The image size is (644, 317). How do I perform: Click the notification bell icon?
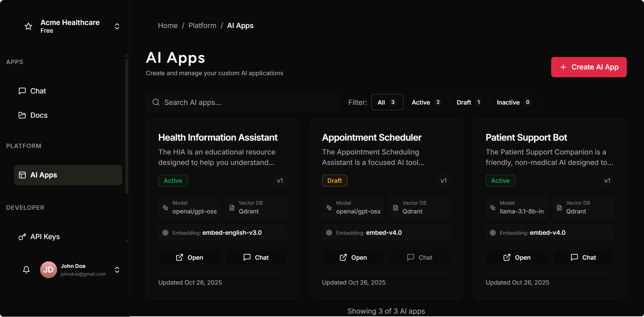(26, 270)
